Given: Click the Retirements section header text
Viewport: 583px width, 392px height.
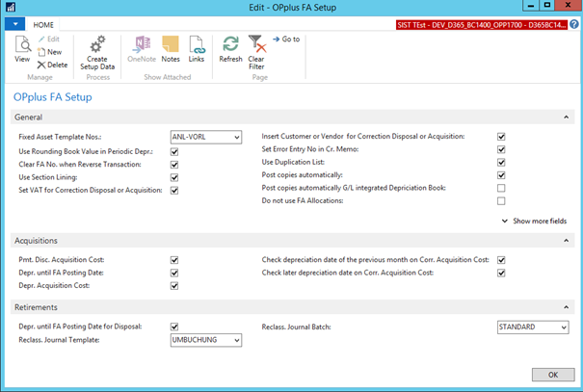Looking at the screenshot, I should point(36,307).
